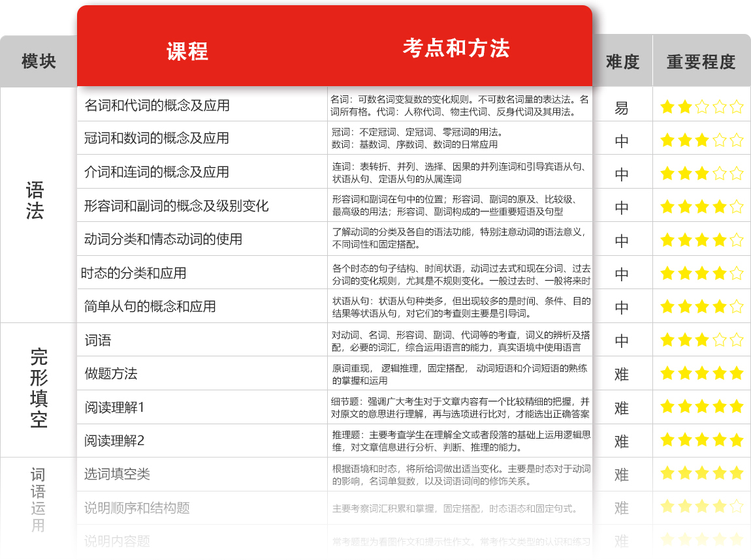Screen dimensions: 751x560
Task: Click the description starting with 细节题：强调广大考生
Action: pos(460,407)
